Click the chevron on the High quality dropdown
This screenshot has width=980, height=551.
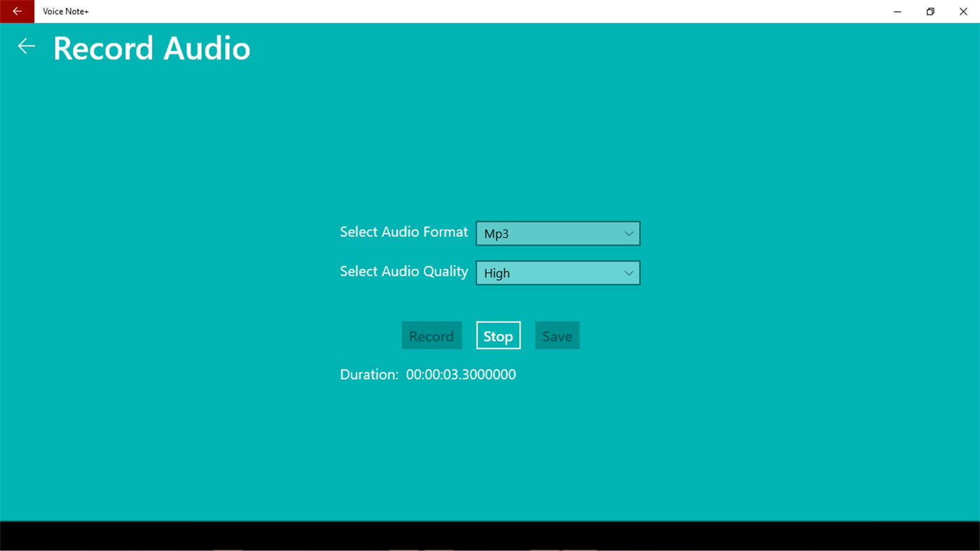[628, 272]
